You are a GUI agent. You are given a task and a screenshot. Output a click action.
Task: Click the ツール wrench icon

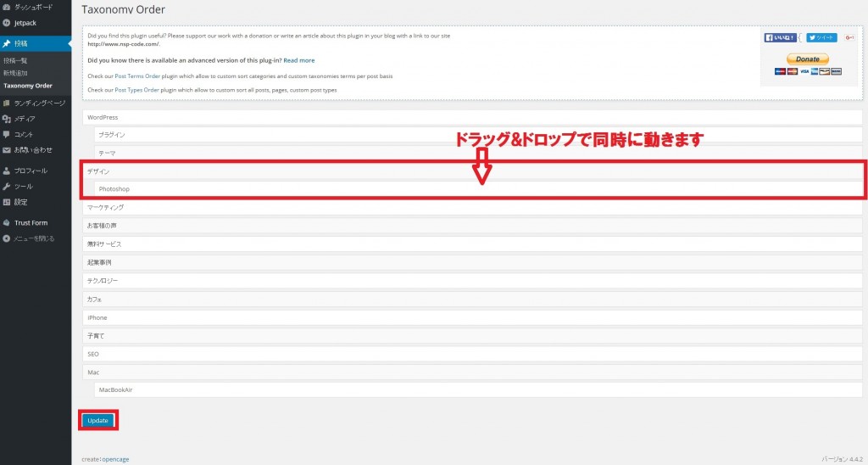point(7,186)
